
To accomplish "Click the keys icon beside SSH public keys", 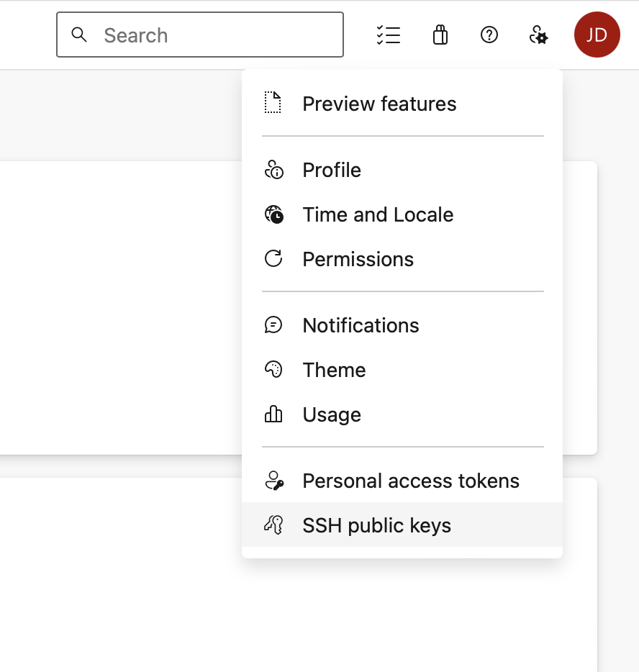I will click(x=273, y=525).
